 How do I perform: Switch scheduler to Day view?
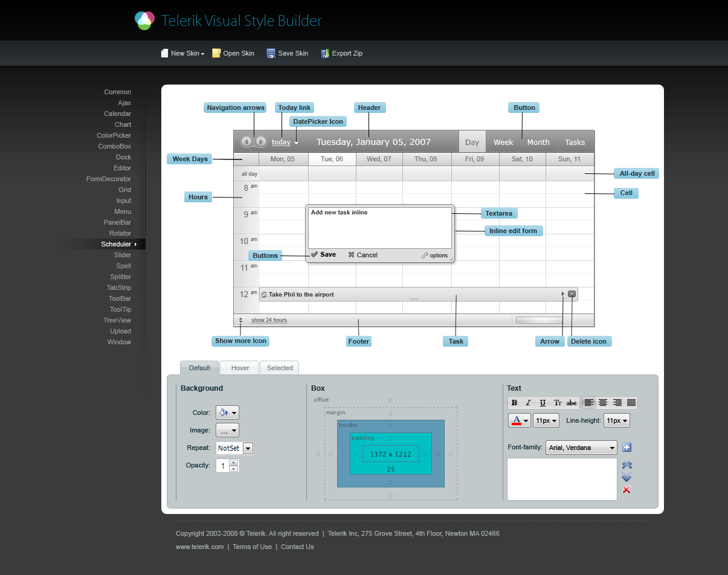[472, 142]
